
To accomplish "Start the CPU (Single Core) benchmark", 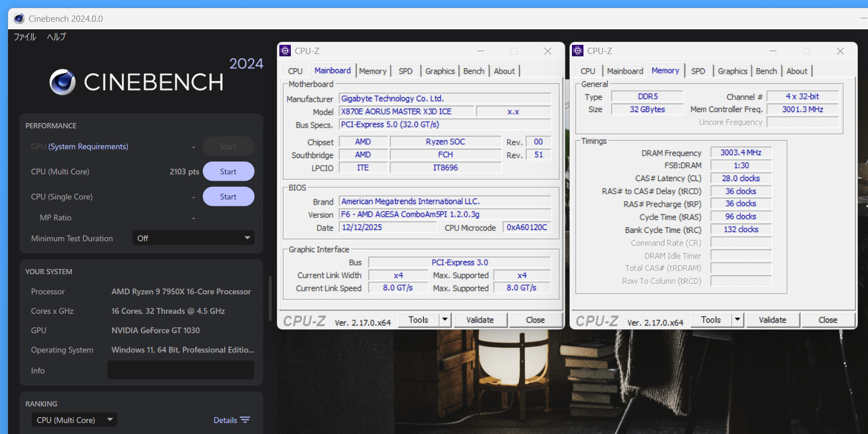I will [x=228, y=197].
